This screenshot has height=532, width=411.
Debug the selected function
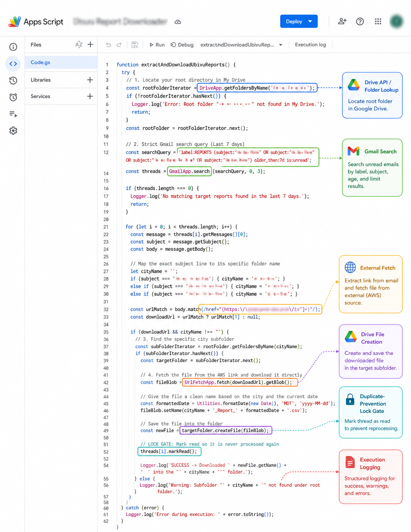click(x=182, y=45)
